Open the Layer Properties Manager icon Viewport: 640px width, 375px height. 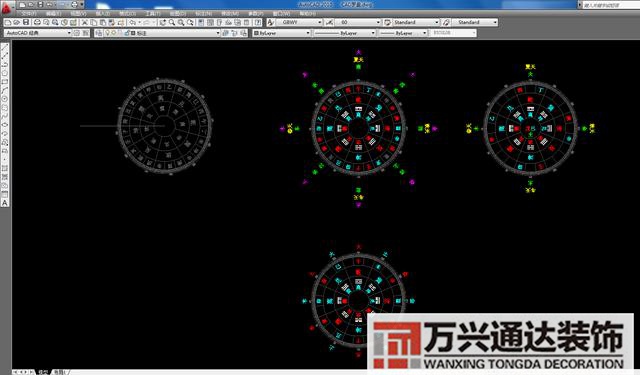click(x=98, y=33)
